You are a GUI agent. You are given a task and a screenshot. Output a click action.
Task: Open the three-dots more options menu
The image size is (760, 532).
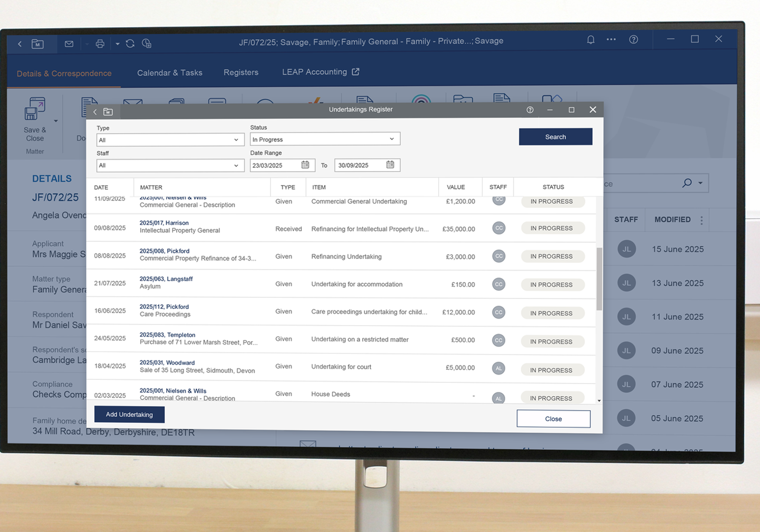coord(611,39)
